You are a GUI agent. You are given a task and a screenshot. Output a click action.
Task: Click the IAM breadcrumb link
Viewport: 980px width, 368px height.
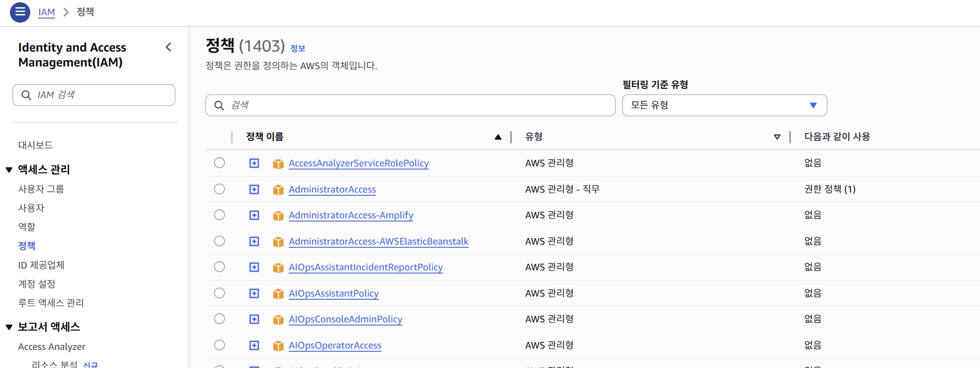[x=47, y=12]
